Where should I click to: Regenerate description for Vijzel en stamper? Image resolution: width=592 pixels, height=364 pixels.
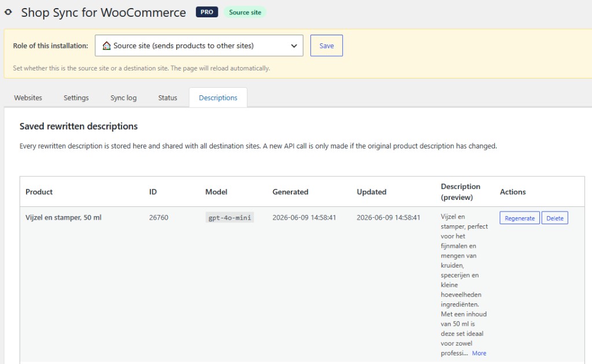pyautogui.click(x=520, y=218)
